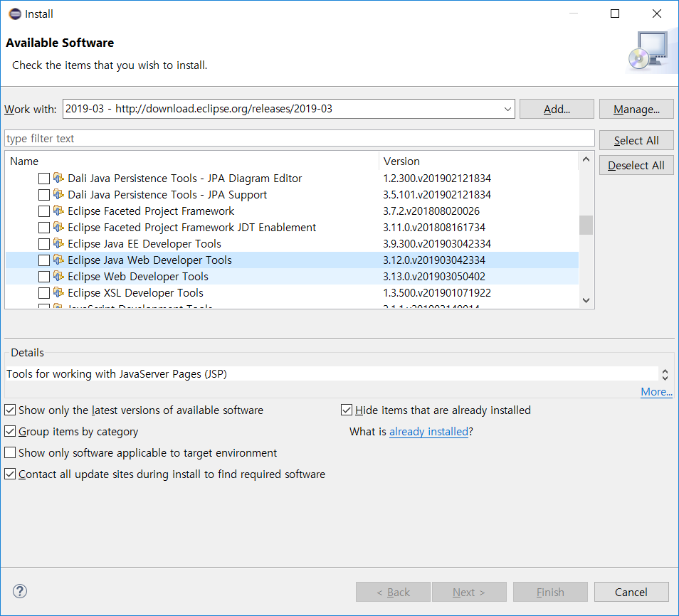Disable Show only the latest versions option
The image size is (679, 616).
click(x=10, y=410)
